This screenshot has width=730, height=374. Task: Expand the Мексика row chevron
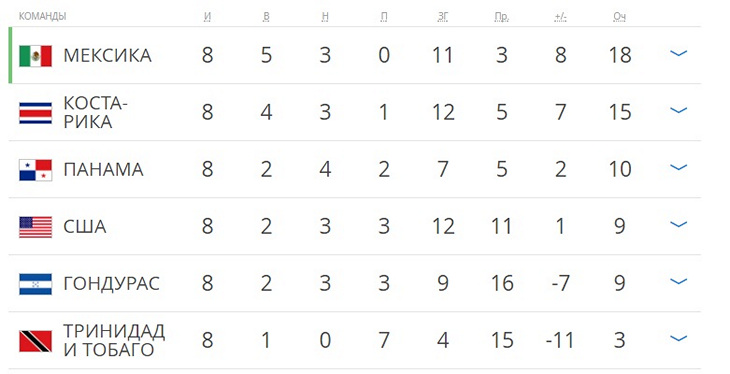(x=678, y=54)
